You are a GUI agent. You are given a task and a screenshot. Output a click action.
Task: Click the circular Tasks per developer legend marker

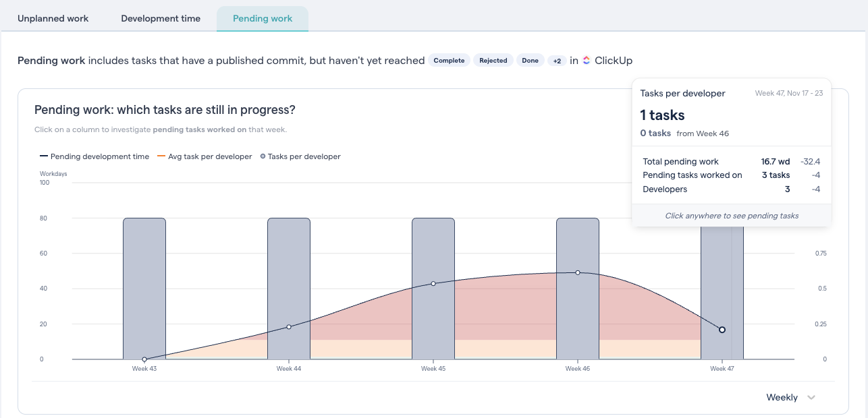[x=262, y=156]
